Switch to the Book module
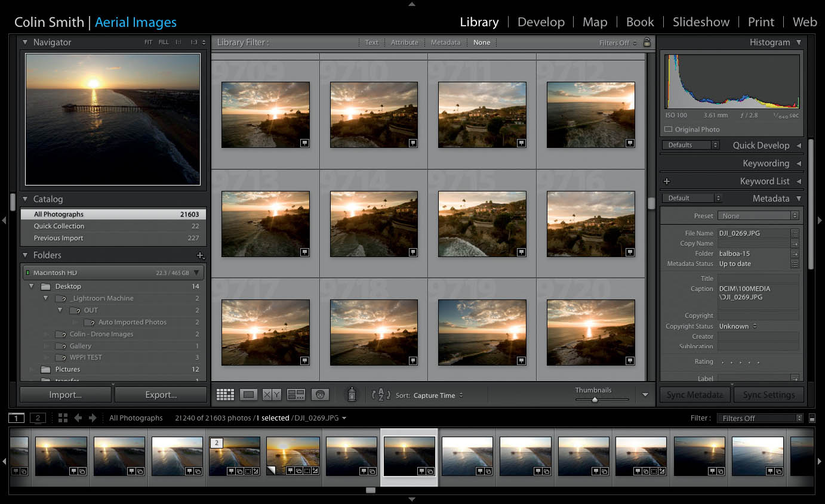 pos(640,22)
